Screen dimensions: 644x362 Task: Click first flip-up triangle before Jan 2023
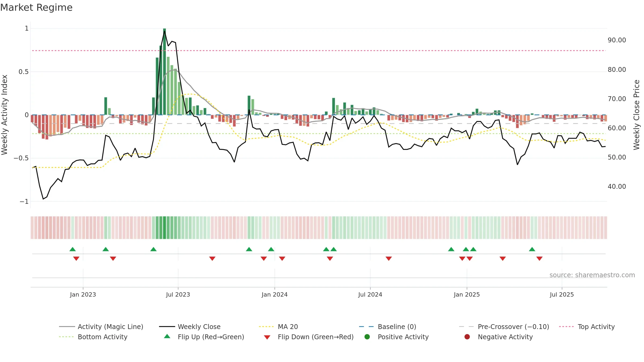[x=72, y=249]
